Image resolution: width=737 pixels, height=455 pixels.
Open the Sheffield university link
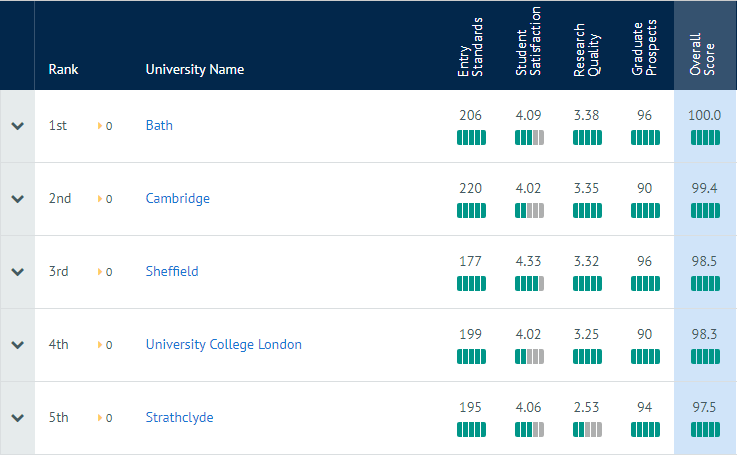click(172, 271)
